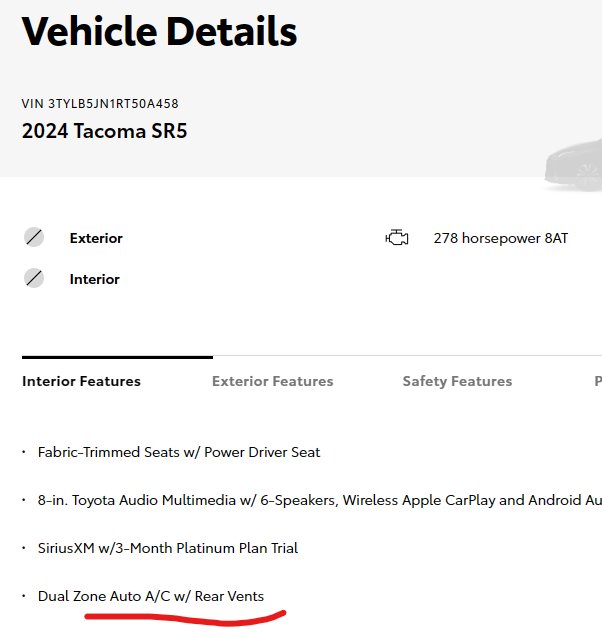Click the SiriusXM Platinum Plan Trial item
602x638 pixels.
[167, 548]
